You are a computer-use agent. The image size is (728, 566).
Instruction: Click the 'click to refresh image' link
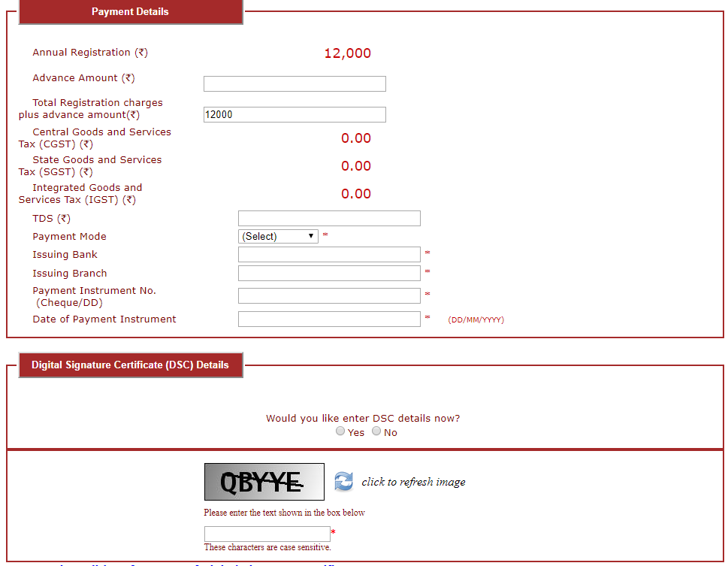(413, 482)
